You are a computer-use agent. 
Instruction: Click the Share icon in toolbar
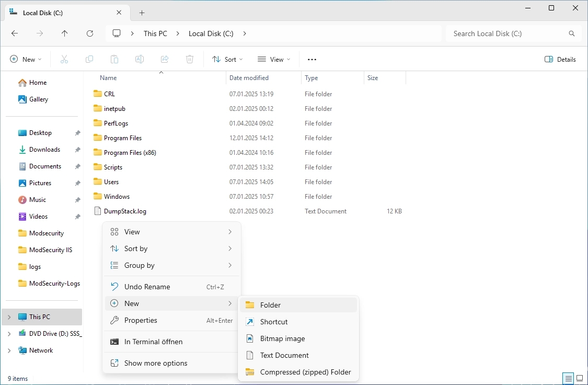coord(165,60)
